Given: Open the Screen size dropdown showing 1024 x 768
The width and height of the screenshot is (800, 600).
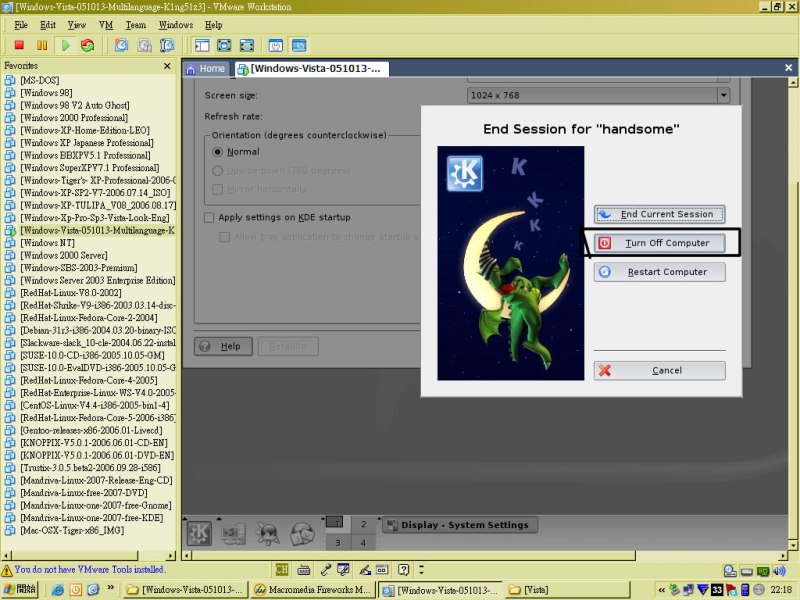Looking at the screenshot, I should click(x=598, y=95).
